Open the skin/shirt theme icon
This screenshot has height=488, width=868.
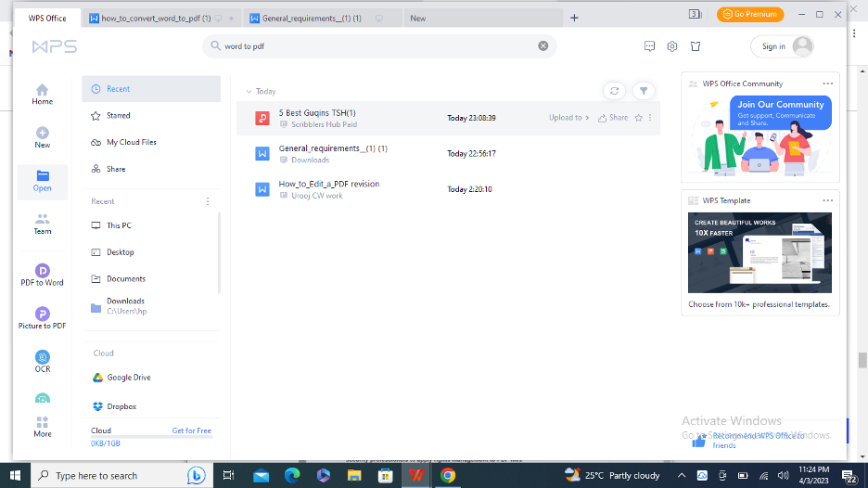click(x=696, y=46)
